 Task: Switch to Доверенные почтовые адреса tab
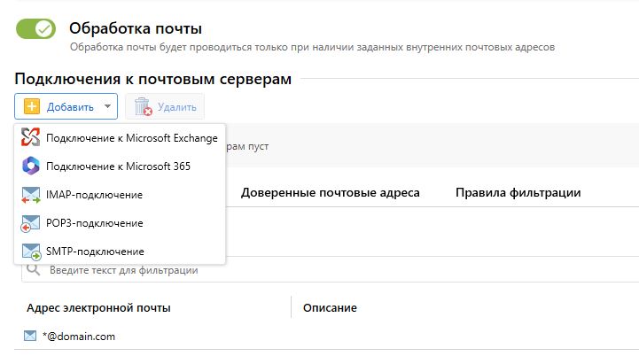[x=330, y=192]
